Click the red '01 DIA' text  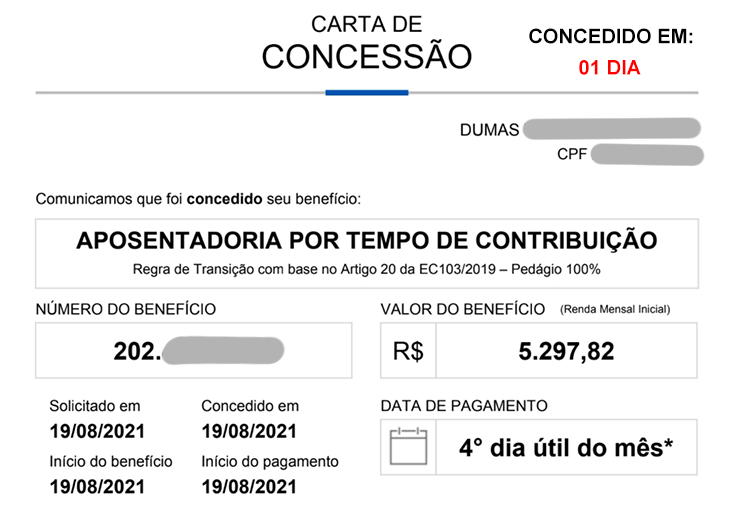pos(609,69)
